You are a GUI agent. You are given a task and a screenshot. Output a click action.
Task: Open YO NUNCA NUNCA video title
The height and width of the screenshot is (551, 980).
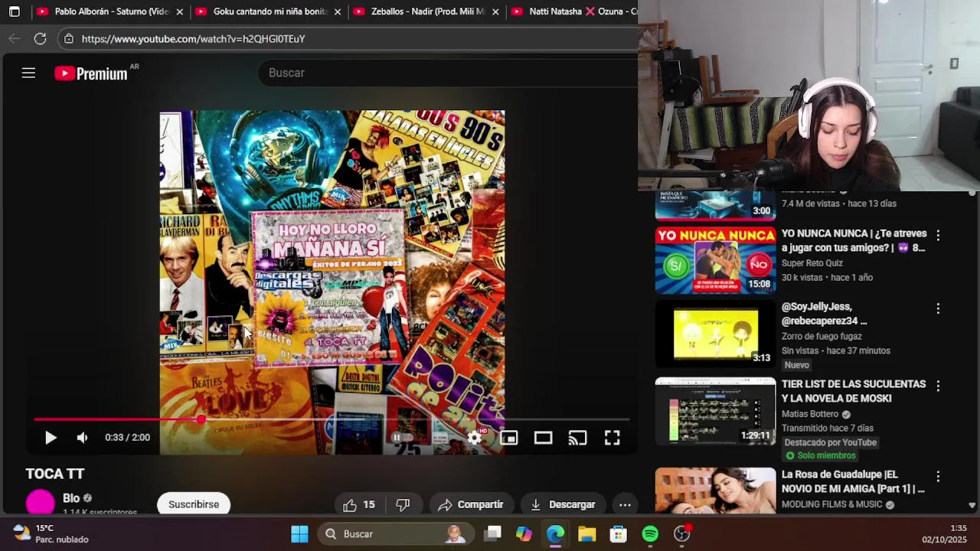854,240
